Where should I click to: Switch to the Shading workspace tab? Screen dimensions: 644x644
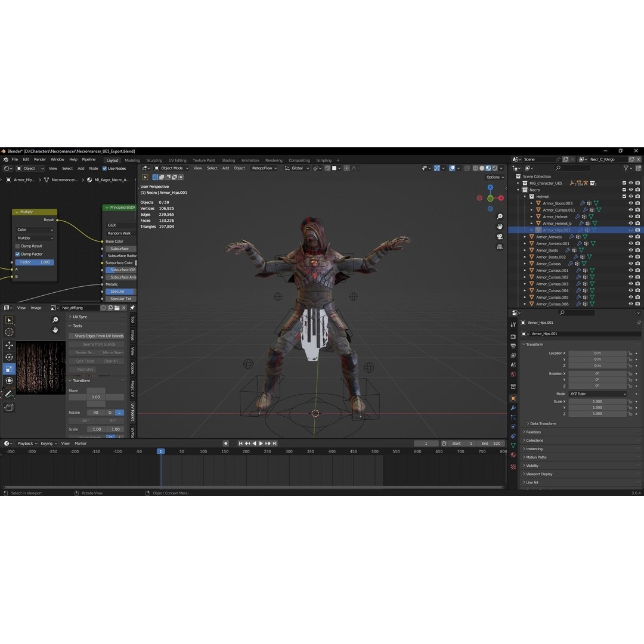pos(228,160)
